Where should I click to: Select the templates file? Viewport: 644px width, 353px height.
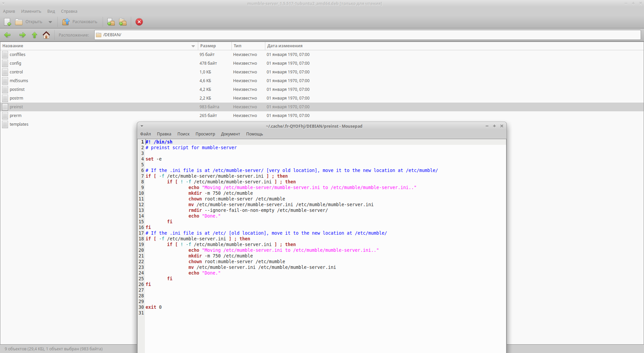(x=19, y=124)
